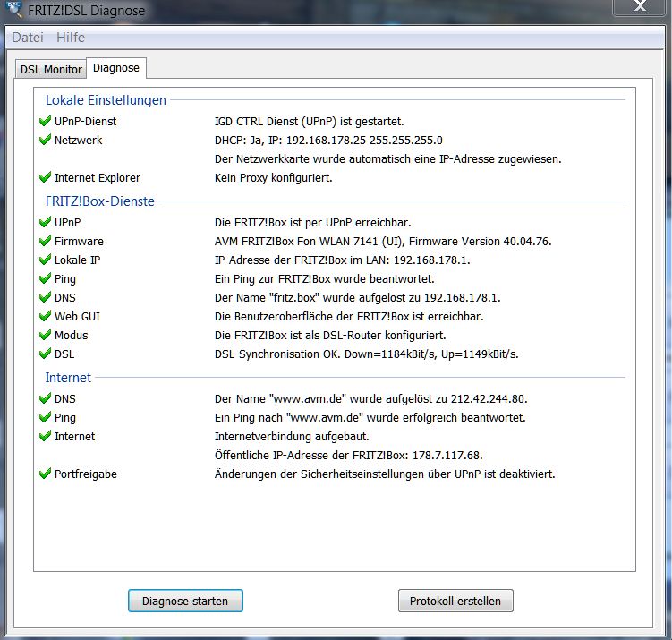
Task: Click 'Internetverbindung aufgebaut.' text
Action: coord(292,437)
